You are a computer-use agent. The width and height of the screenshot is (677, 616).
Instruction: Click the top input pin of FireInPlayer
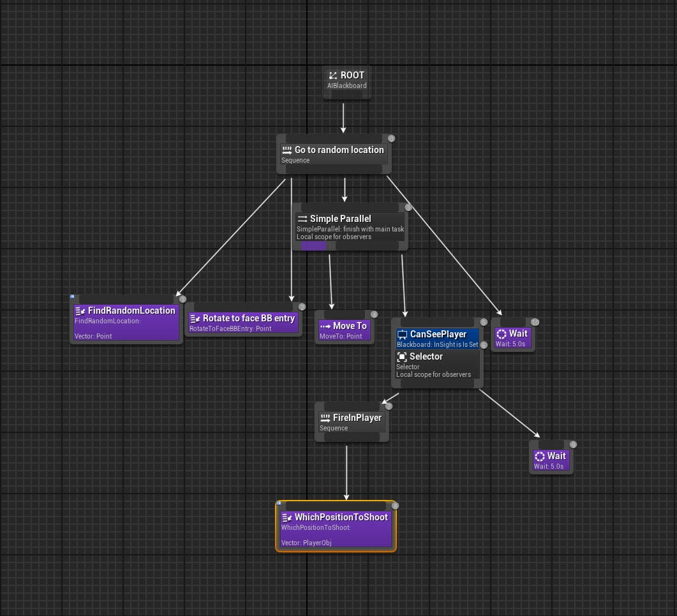click(352, 406)
